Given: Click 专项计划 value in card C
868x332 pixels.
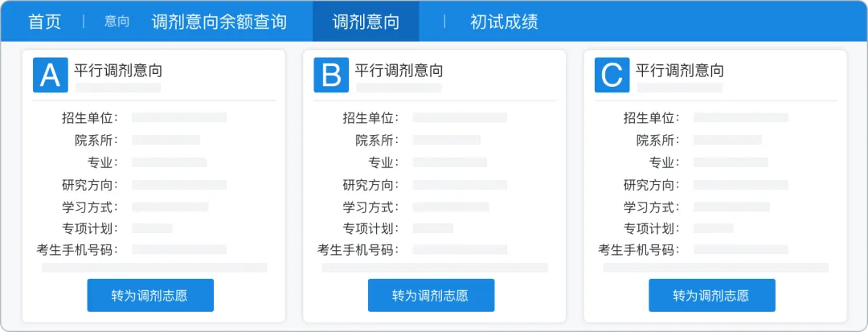Looking at the screenshot, I should coord(713,228).
